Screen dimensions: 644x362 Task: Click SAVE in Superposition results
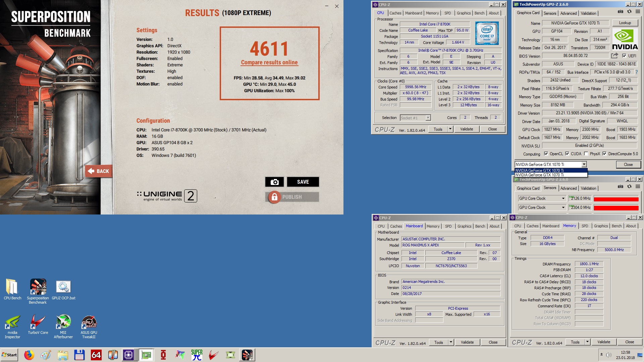(x=303, y=182)
